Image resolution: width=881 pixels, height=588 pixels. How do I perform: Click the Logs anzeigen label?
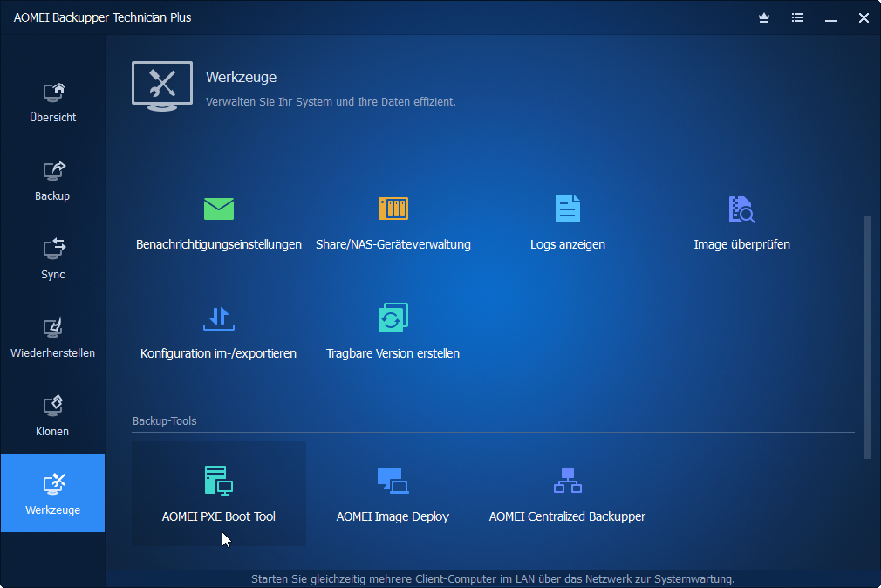click(x=568, y=244)
